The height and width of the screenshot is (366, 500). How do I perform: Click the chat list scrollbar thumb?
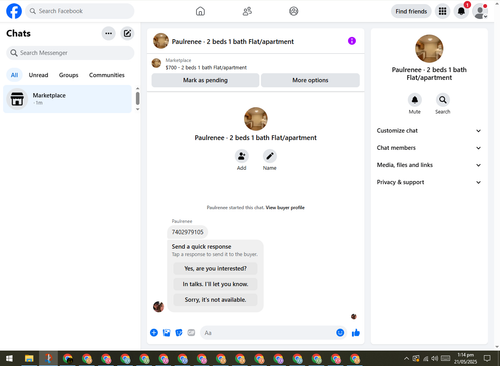pos(137,98)
